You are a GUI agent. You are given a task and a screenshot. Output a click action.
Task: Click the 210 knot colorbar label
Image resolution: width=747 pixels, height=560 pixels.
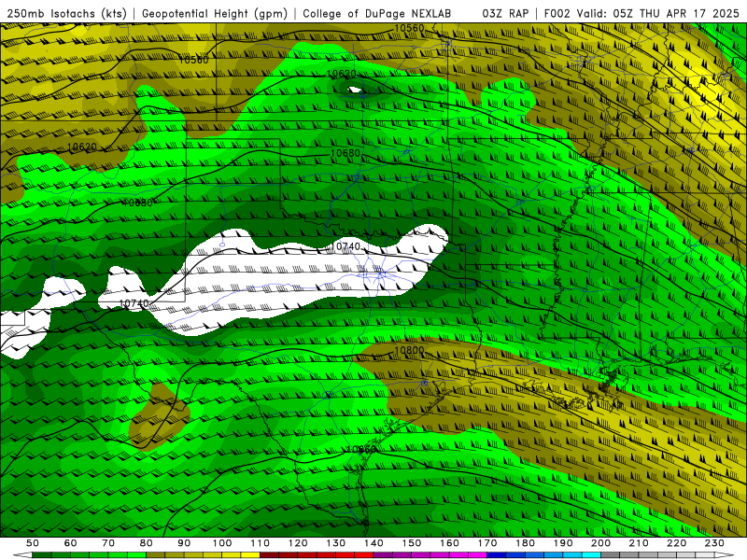639,543
